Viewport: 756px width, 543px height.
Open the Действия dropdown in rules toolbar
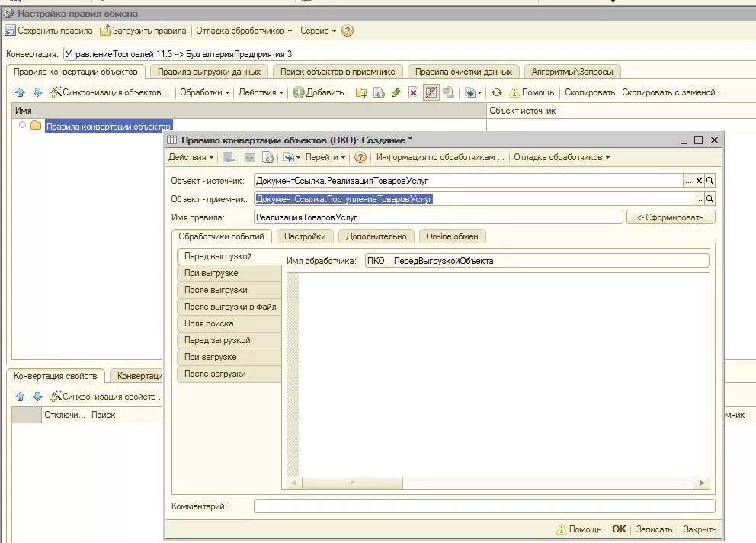(261, 93)
